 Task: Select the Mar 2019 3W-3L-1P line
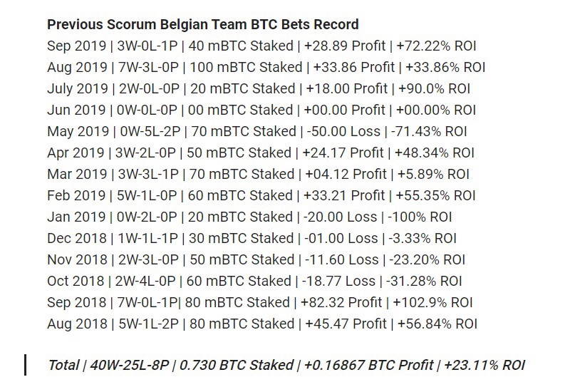(259, 175)
